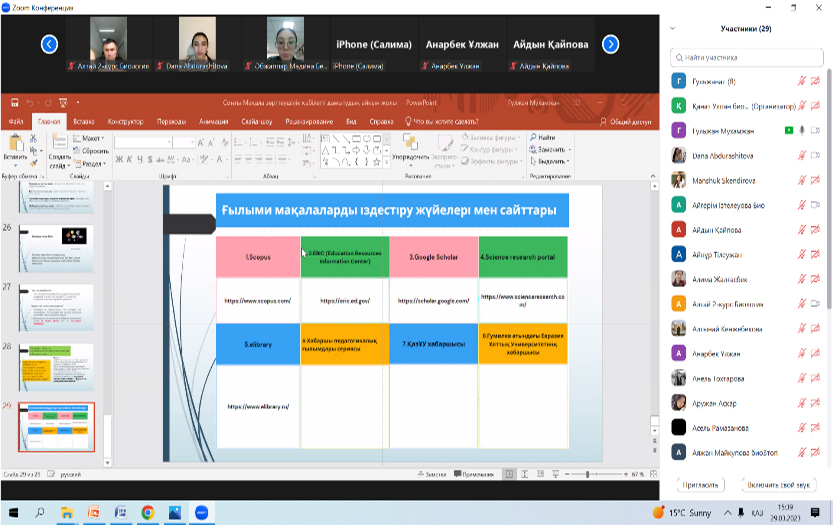This screenshot has width=833, height=525.
Task: Toggle italic К formatting
Action: [129, 158]
